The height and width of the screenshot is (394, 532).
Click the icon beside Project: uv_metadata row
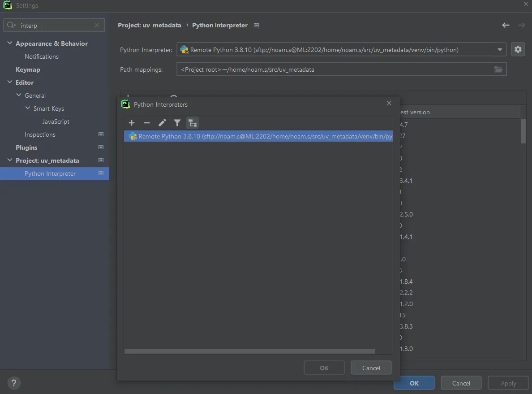[101, 160]
